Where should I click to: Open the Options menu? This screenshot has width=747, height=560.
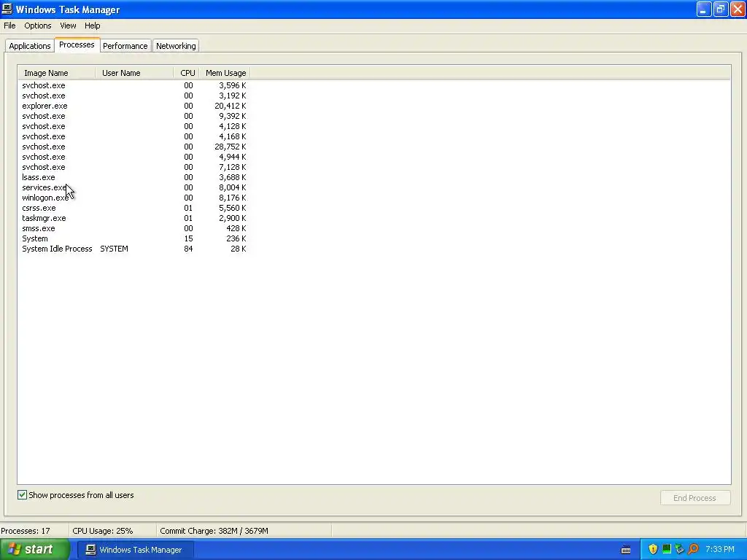[38, 26]
